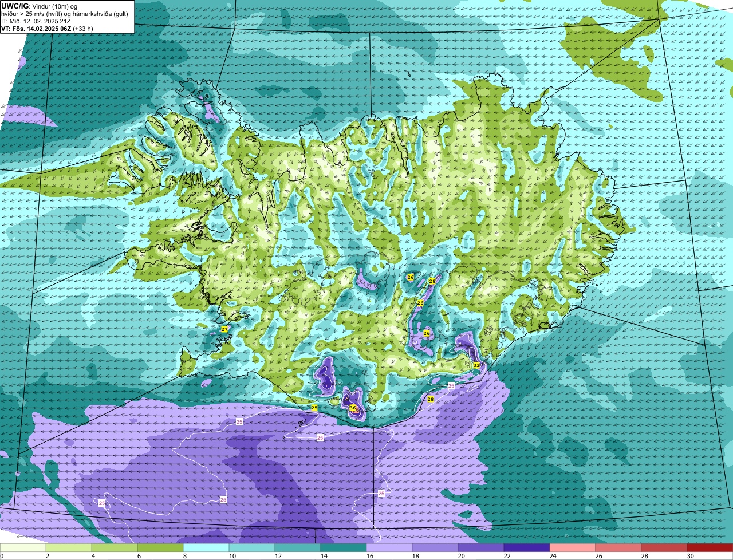Select the 2–4 m/s light green swatch

pyautogui.click(x=69, y=547)
